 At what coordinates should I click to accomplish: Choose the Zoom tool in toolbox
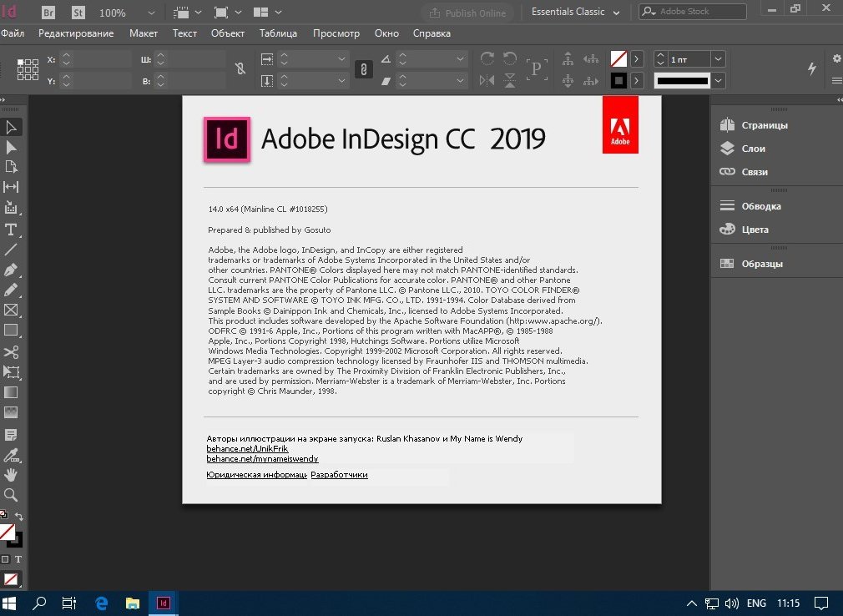[11, 494]
